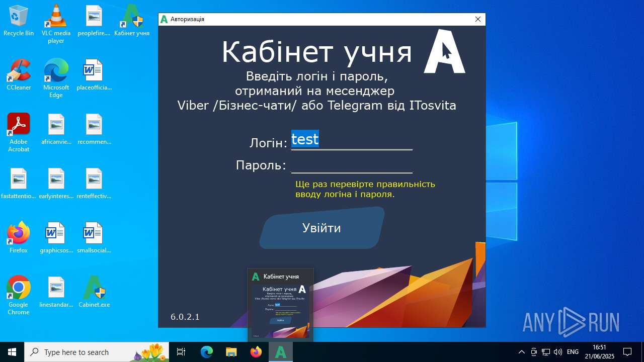Screen dimensions: 644x362
Task: Open Cabinet.exe desktop icon
Action: tap(94, 292)
